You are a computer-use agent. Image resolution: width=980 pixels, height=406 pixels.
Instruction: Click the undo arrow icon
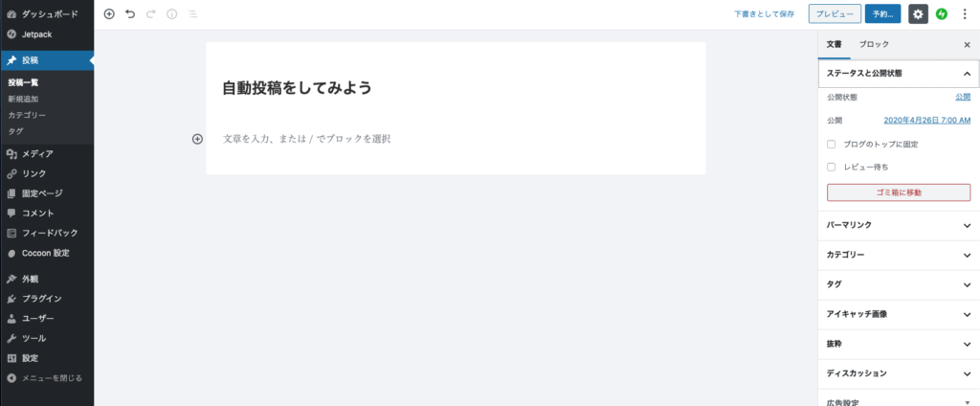pyautogui.click(x=130, y=14)
